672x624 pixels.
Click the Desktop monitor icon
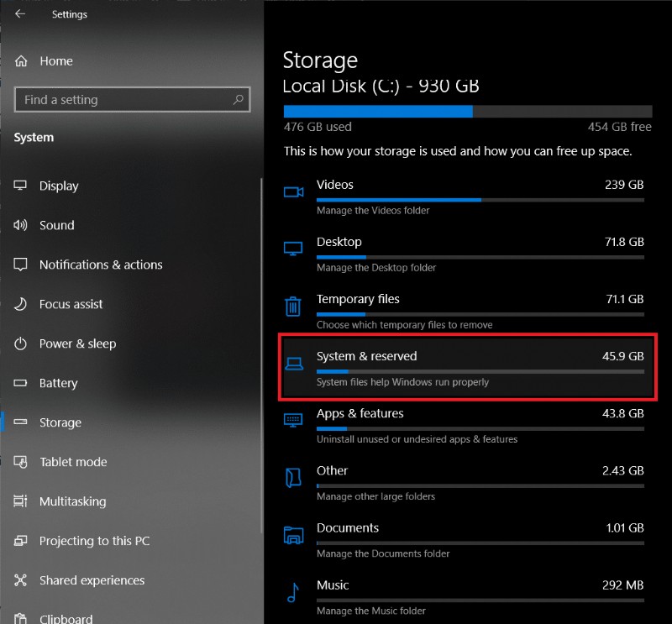(292, 249)
